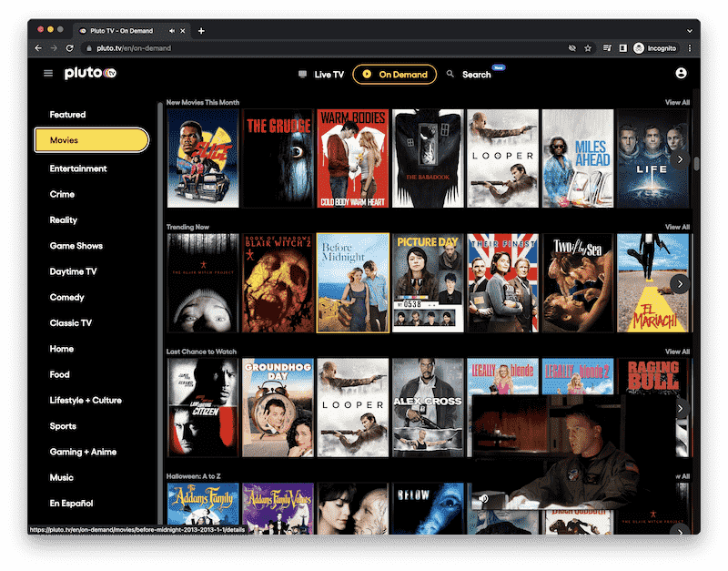This screenshot has width=728, height=571.
Task: Open Music category
Action: [x=61, y=477]
